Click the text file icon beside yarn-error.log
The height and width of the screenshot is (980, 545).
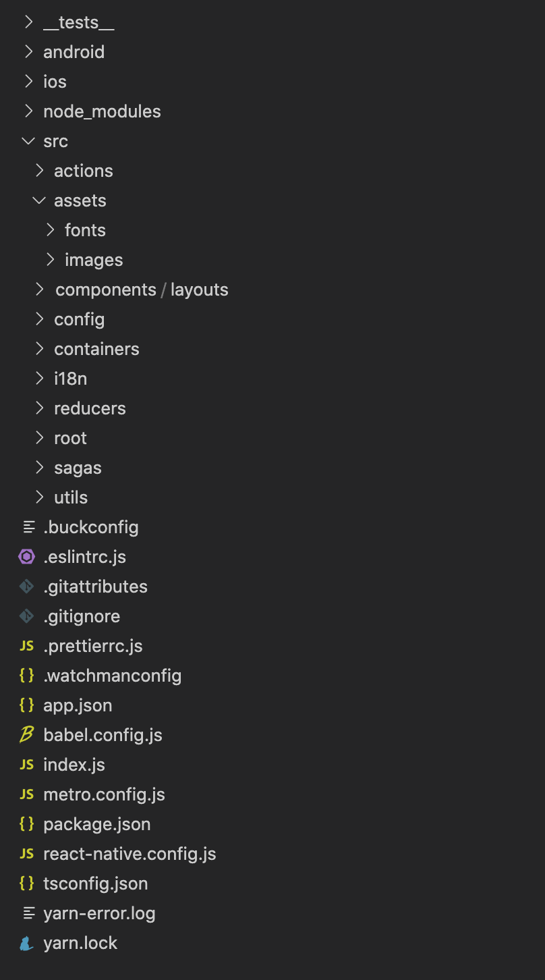28,913
